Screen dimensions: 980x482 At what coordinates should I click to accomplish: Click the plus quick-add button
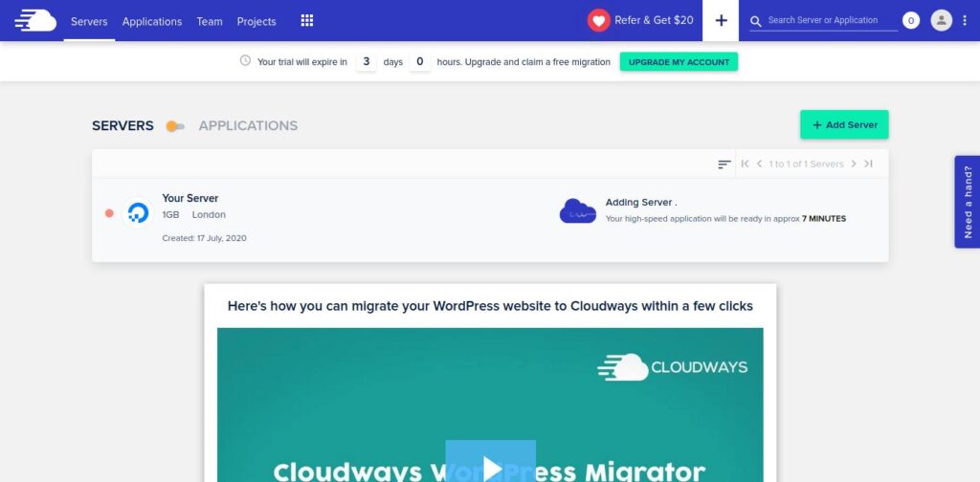pos(721,21)
